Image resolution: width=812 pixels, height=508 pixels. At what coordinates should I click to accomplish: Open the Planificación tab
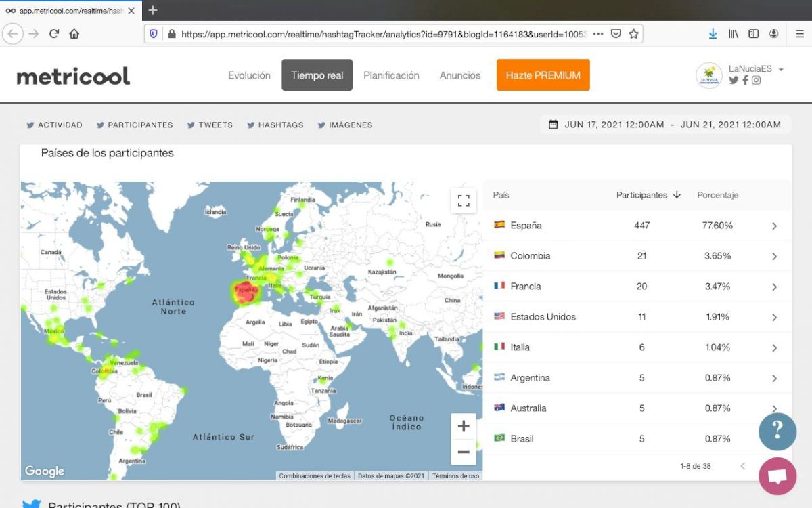coord(391,75)
